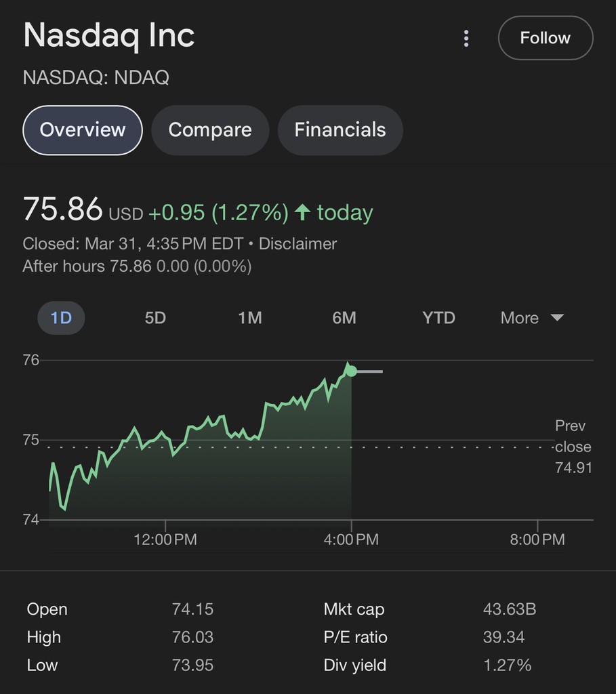Select the 6M chart range
616x694 pixels.
tap(344, 318)
